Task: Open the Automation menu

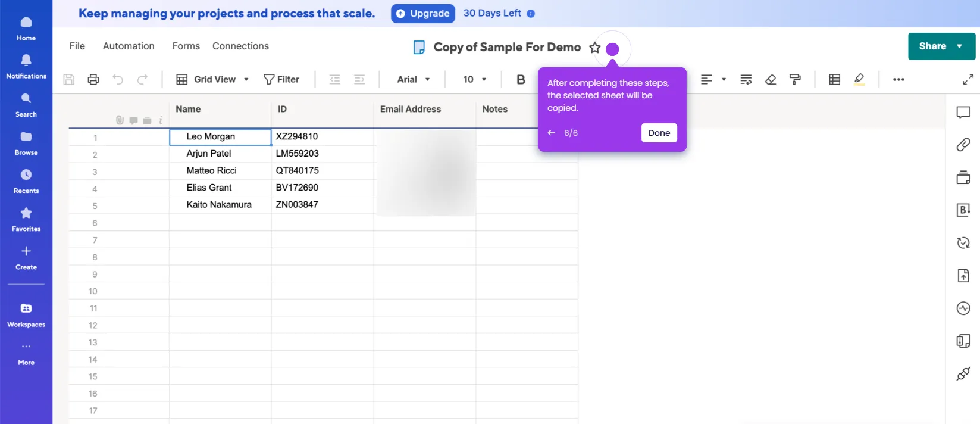Action: pyautogui.click(x=129, y=46)
